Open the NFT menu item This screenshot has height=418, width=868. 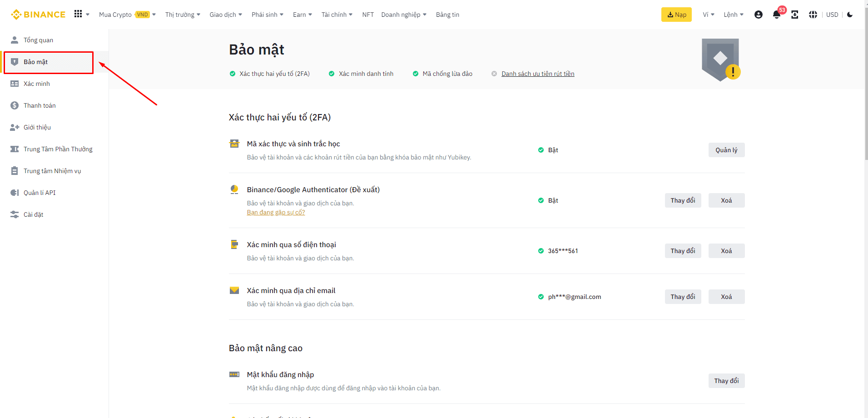pyautogui.click(x=368, y=15)
